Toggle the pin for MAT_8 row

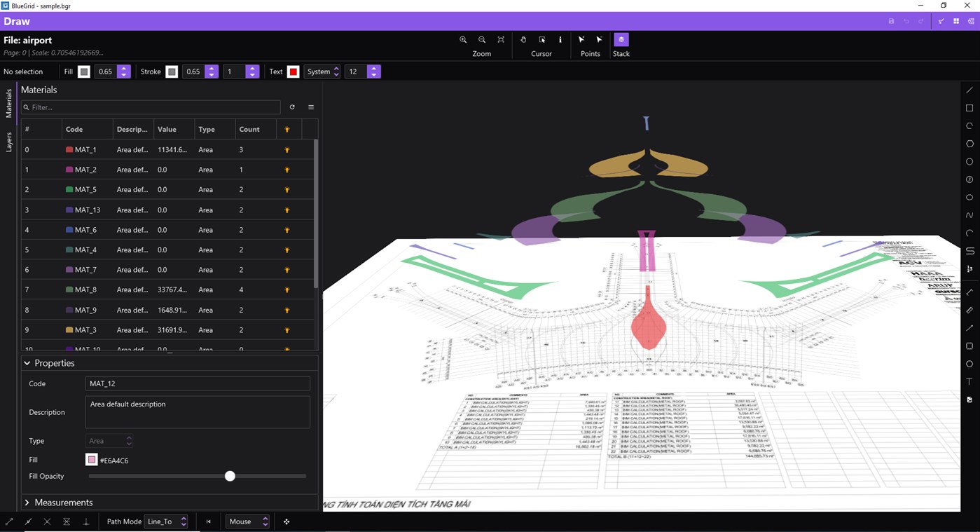pyautogui.click(x=287, y=289)
